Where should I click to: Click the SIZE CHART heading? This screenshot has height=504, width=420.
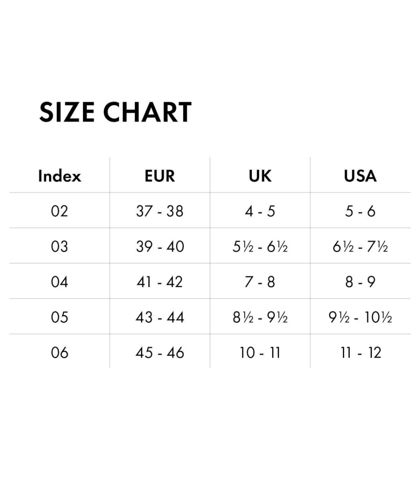pyautogui.click(x=115, y=112)
